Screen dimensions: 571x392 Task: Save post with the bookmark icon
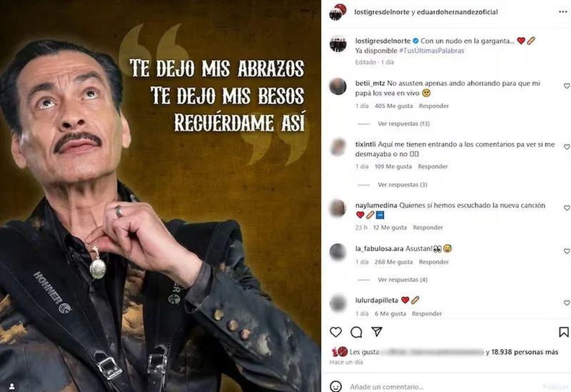coord(564,332)
